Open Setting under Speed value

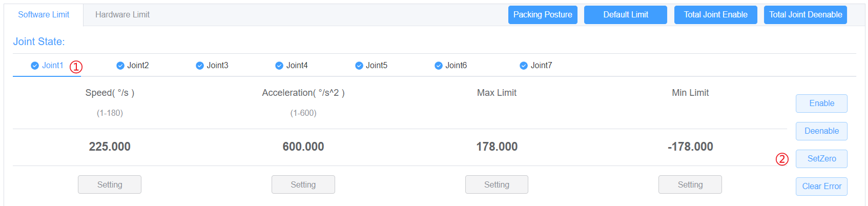point(110,184)
